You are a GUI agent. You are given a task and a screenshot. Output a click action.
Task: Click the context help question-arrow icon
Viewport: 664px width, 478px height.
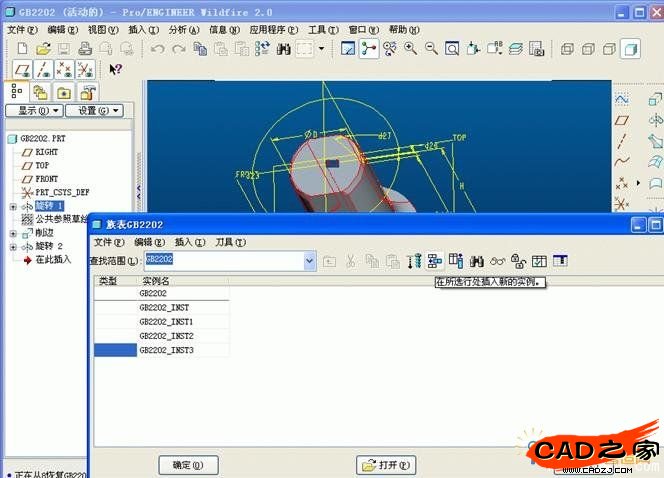(x=115, y=69)
